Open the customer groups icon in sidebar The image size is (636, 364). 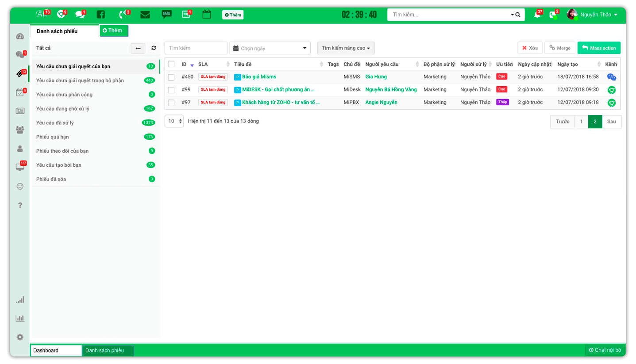tap(20, 130)
